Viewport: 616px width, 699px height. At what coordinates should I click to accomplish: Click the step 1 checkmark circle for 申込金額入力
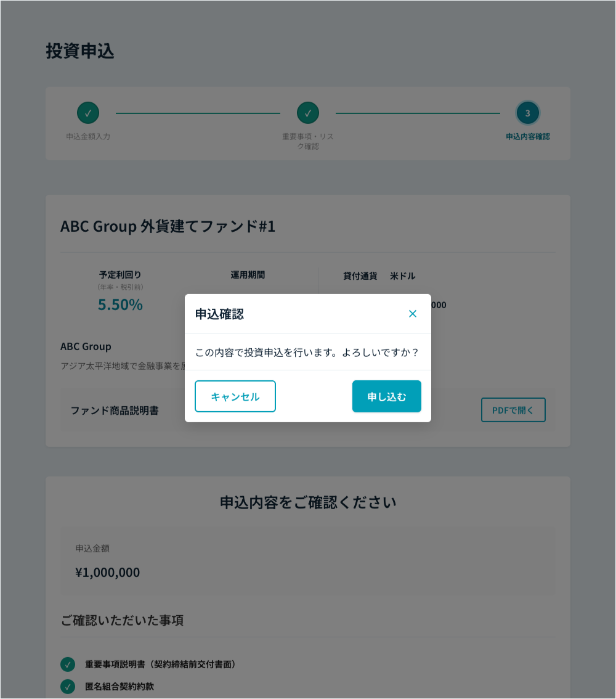pyautogui.click(x=88, y=113)
